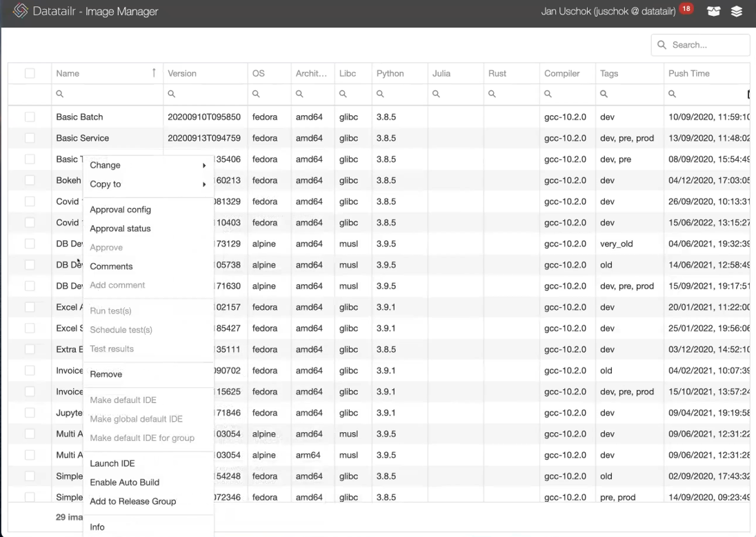756x537 pixels.
Task: Open the stacked layers icon in header
Action: 736,11
